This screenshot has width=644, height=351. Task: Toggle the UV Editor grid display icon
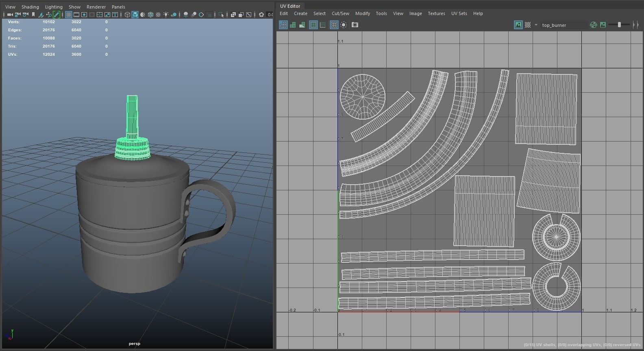click(x=334, y=25)
